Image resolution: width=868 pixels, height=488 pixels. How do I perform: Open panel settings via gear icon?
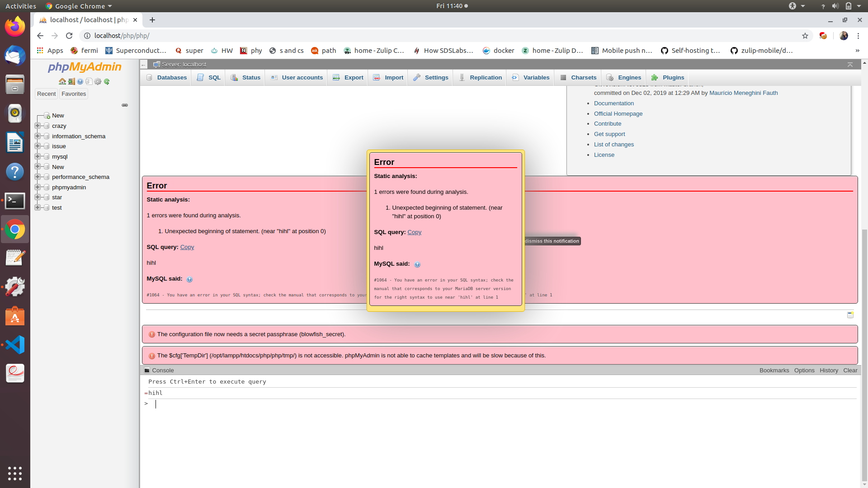coord(98,81)
